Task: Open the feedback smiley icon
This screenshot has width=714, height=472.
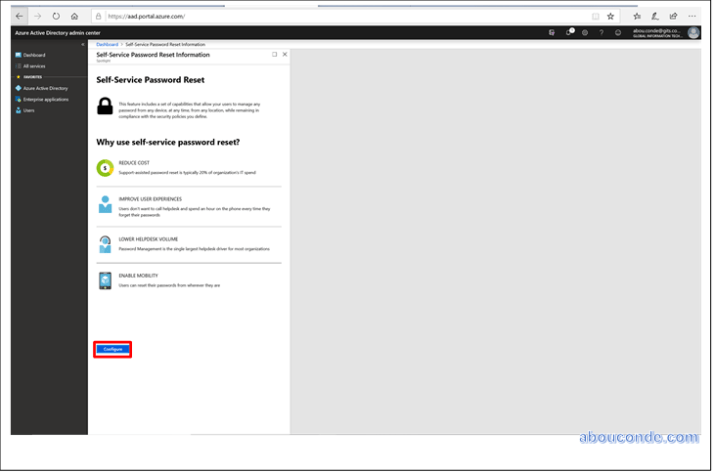Action: pyautogui.click(x=618, y=32)
